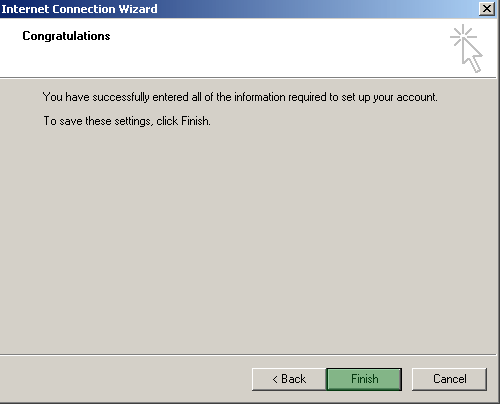
Task: Click the successfully entered information sentence
Action: pos(240,97)
